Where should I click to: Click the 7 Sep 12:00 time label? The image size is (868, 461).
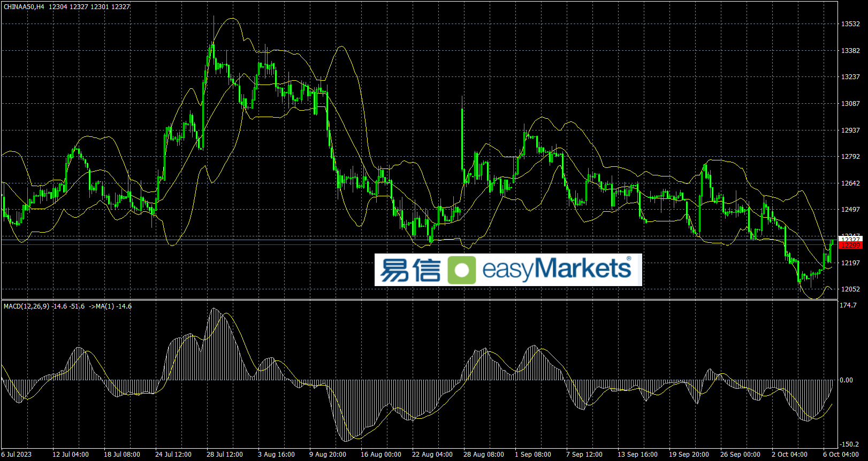tap(584, 455)
